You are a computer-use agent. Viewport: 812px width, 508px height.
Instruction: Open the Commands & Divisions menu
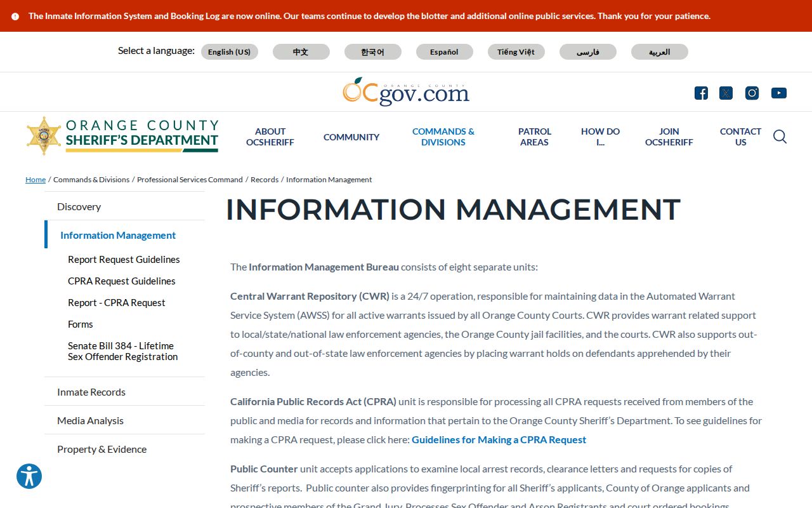tap(443, 137)
